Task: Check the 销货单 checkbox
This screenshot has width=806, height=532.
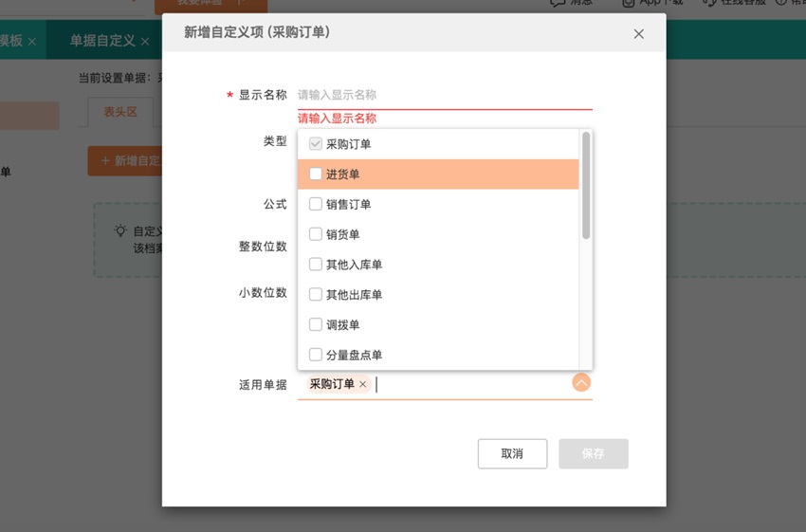Action: tap(315, 234)
